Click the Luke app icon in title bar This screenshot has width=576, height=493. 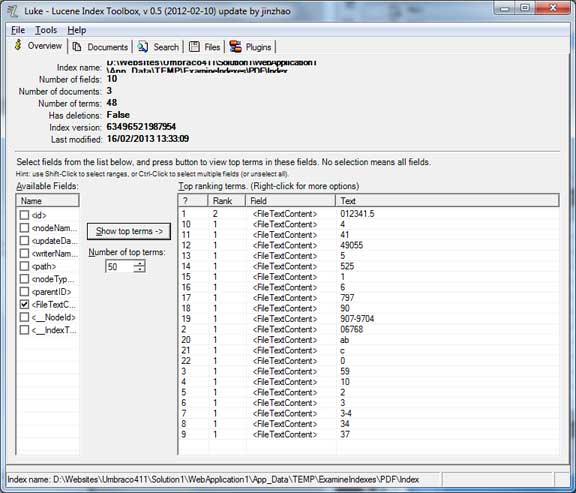pyautogui.click(x=13, y=11)
